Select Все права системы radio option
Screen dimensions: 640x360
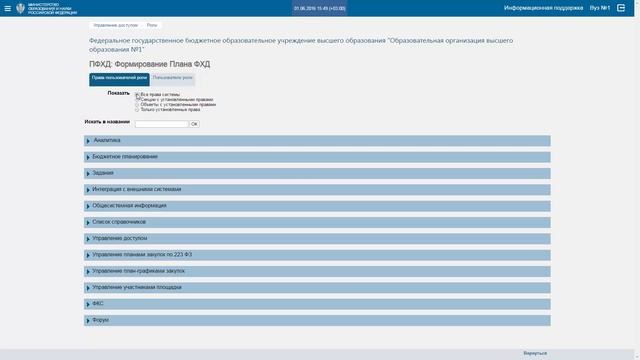click(137, 95)
